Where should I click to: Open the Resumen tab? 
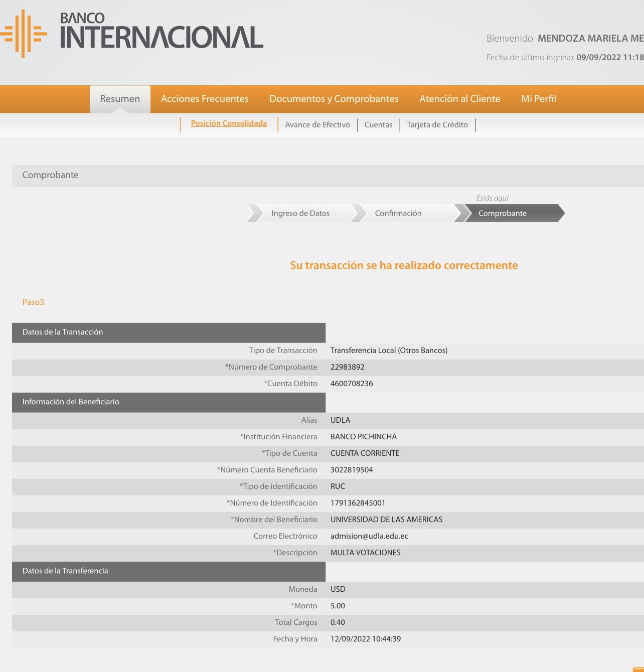120,99
